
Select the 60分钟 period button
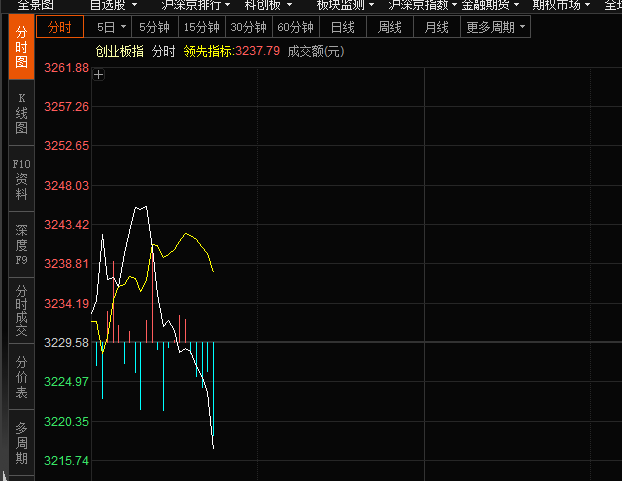pos(295,28)
